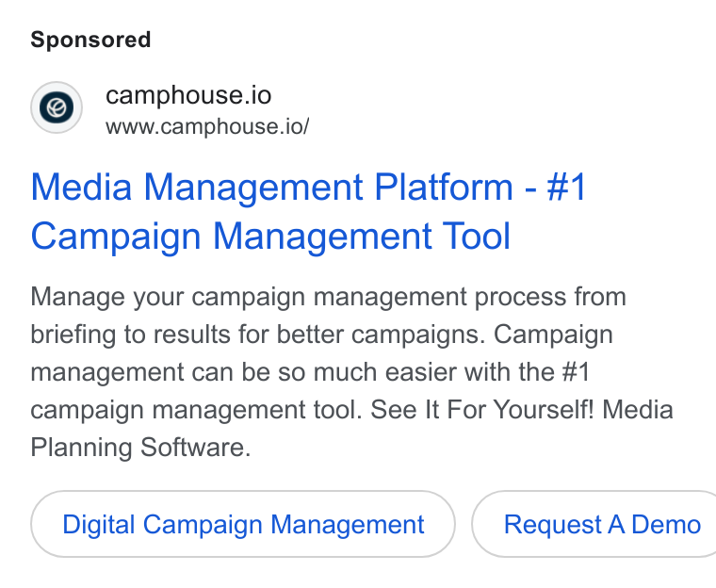Select the Request A Demo button
Screen dimensions: 716x588
594,524
